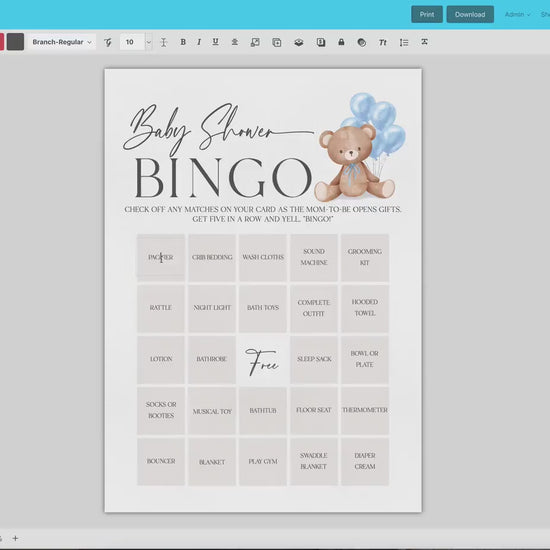This screenshot has width=550, height=550.
Task: Select the SOUND MACHINE bingo cell
Action: click(x=314, y=257)
